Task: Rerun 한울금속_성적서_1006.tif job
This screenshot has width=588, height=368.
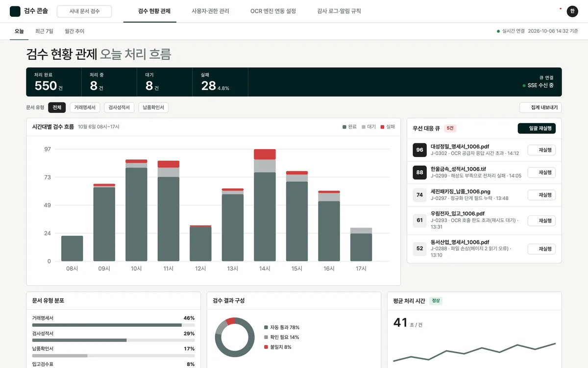Action: tap(541, 173)
